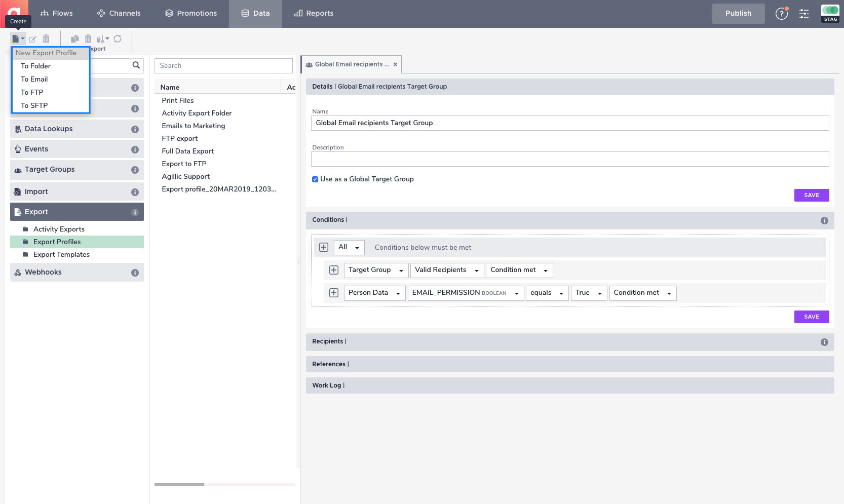Show info for Data Lookups section
Image resolution: width=844 pixels, height=504 pixels.
(135, 129)
